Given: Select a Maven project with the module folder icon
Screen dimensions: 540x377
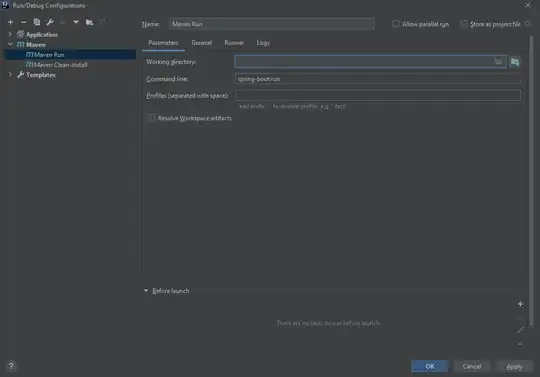Looking at the screenshot, I should 515,62.
